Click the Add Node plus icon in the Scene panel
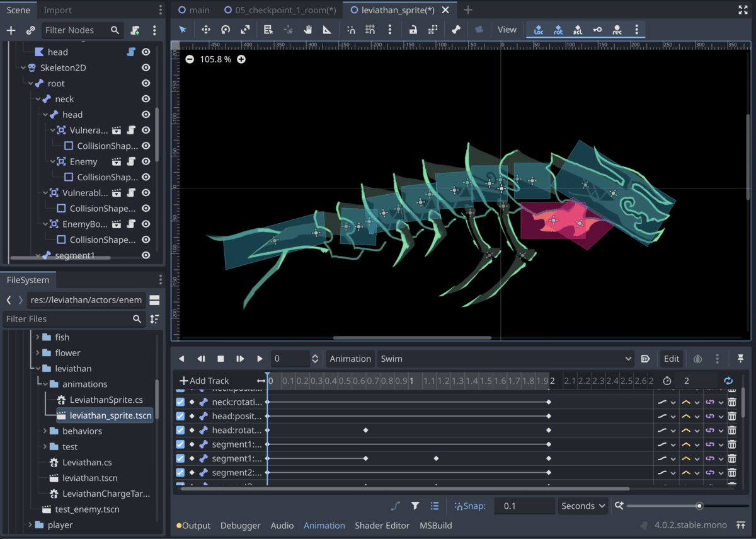Viewport: 756px width, 539px height. point(11,30)
